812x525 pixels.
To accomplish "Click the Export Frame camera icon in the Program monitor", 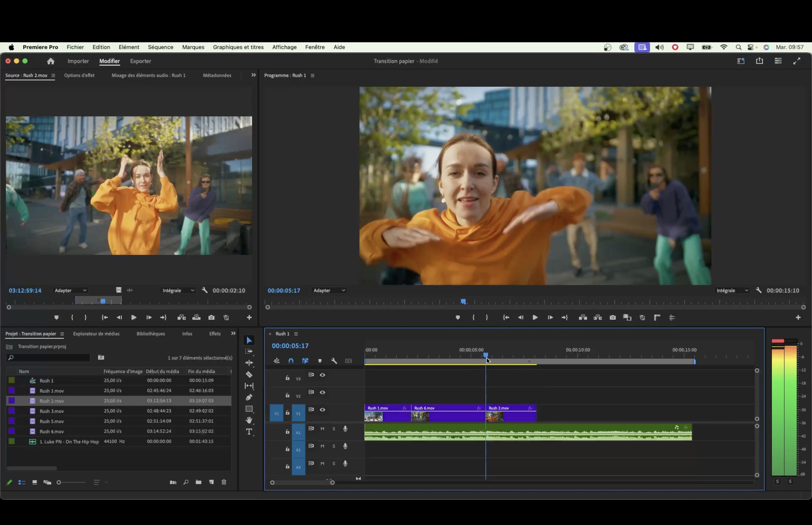I will [612, 317].
